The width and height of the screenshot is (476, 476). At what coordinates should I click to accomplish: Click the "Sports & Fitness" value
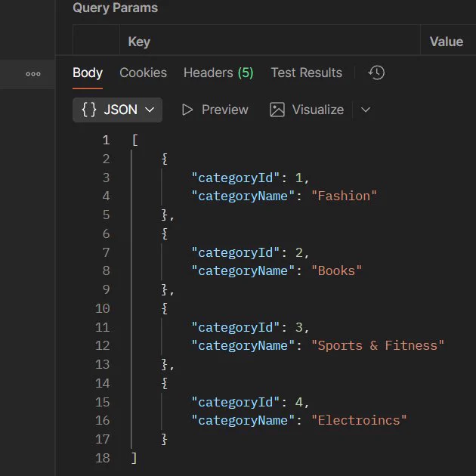click(378, 345)
